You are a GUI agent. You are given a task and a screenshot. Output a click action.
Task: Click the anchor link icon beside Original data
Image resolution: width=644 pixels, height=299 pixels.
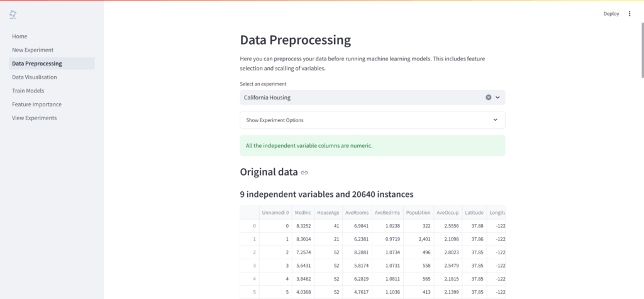[x=304, y=172]
